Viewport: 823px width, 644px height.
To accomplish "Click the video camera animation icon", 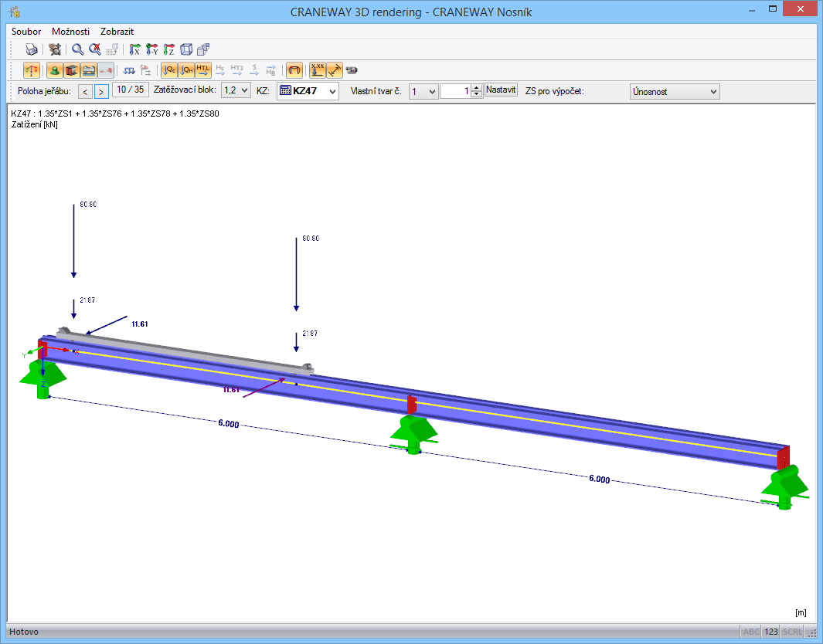I will [x=352, y=69].
